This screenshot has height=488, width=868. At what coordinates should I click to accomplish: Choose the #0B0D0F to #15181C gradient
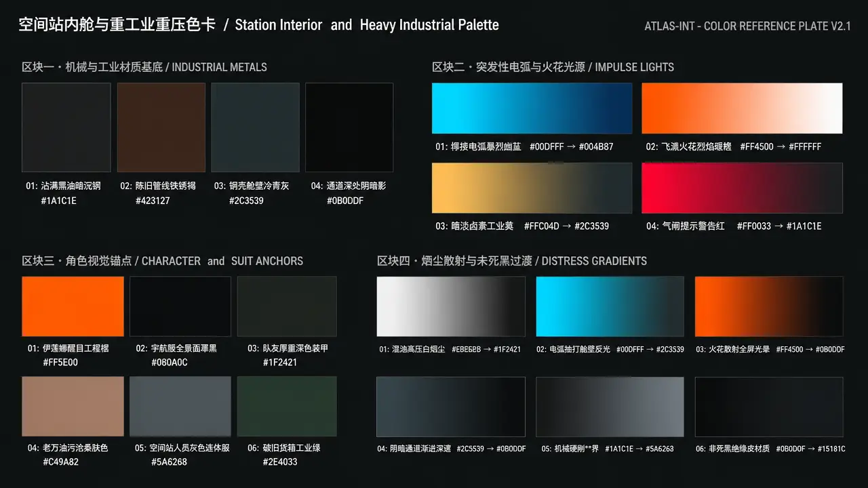click(769, 407)
